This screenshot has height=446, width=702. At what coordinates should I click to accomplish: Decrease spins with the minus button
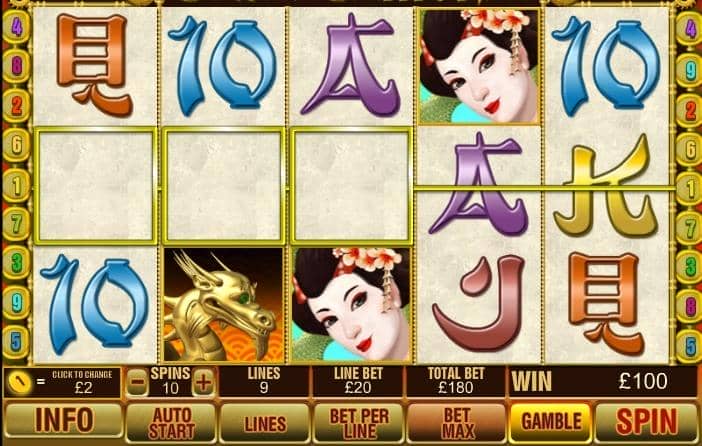[x=137, y=382]
